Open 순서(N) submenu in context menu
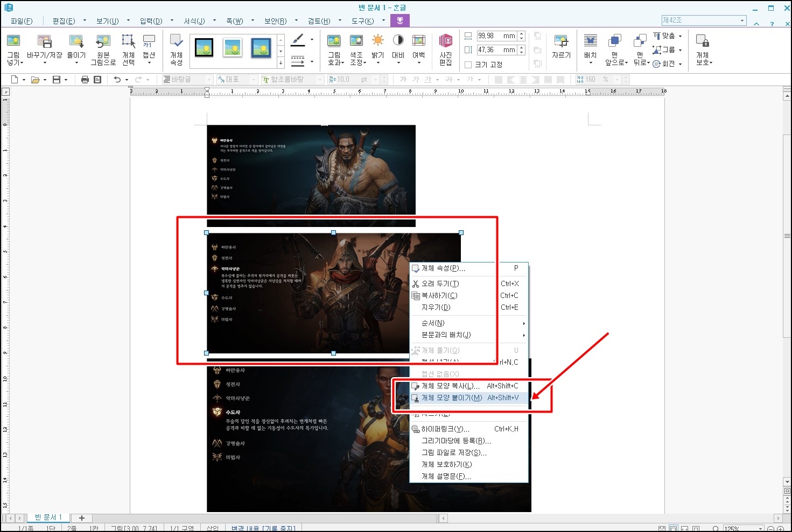Viewport: 792px width, 532px height. 468,323
